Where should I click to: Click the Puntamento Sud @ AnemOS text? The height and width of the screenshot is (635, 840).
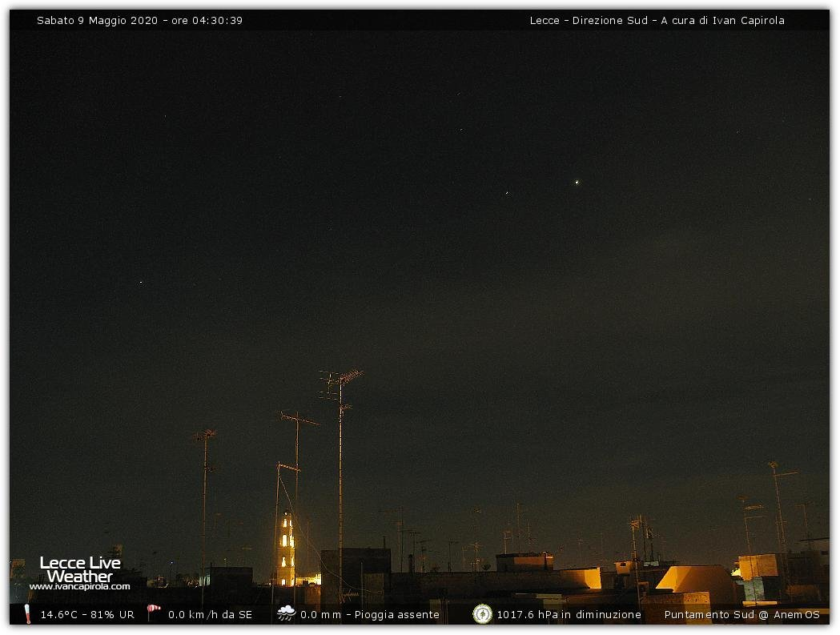tap(742, 615)
